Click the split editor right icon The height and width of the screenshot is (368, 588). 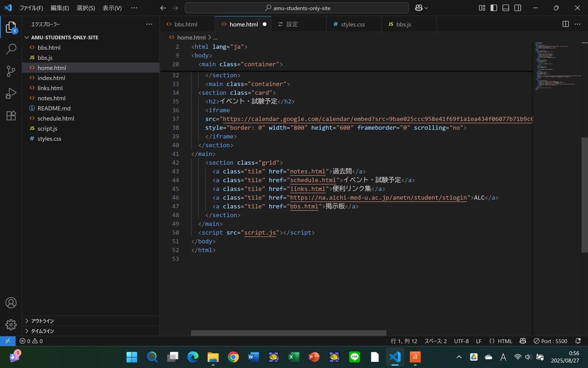pyautogui.click(x=566, y=24)
